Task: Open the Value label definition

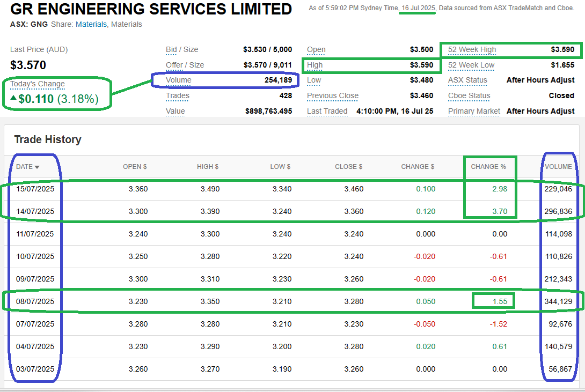Action: click(x=175, y=111)
